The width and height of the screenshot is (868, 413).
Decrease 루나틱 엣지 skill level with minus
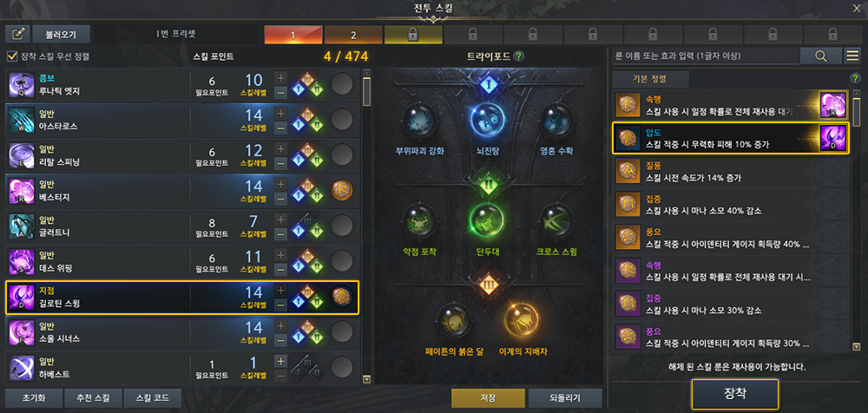click(280, 92)
